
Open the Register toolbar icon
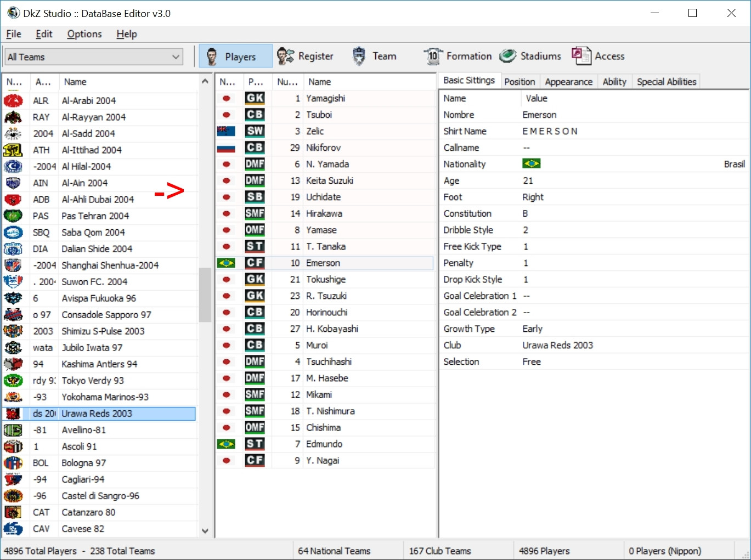(x=285, y=56)
